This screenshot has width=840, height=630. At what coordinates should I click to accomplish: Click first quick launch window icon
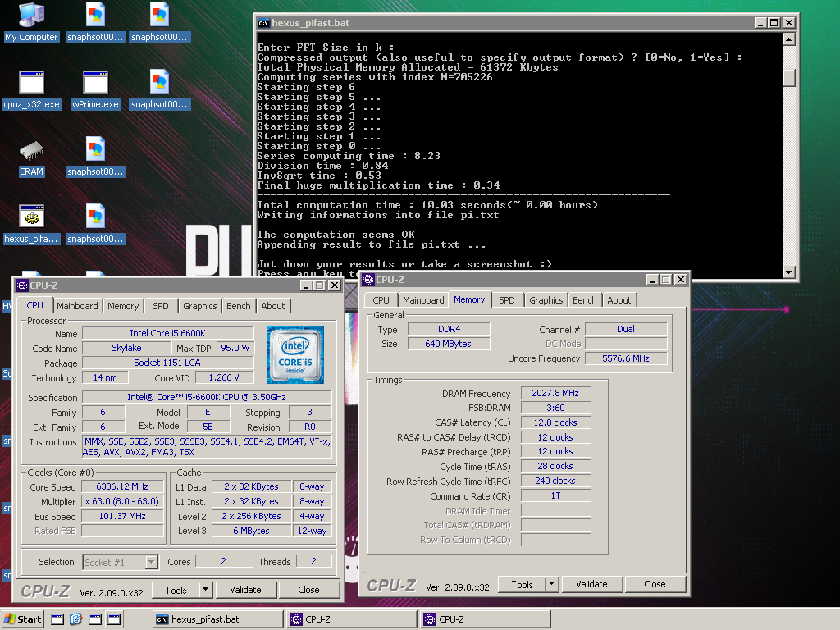click(57, 619)
